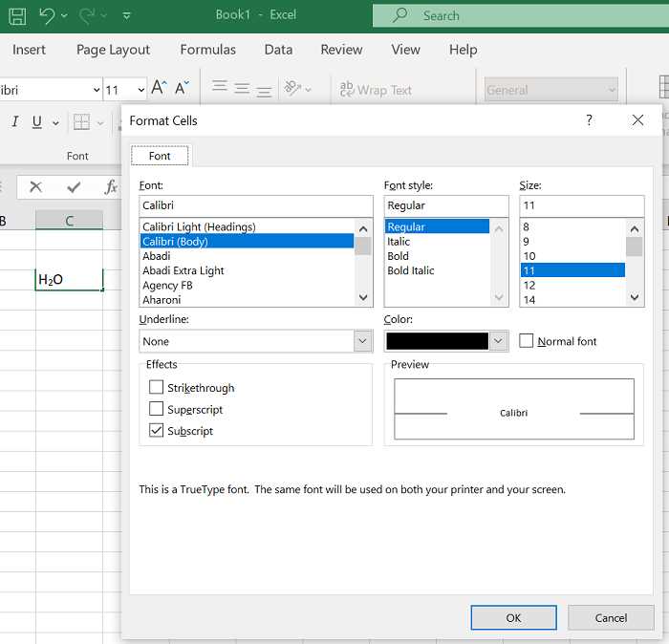Tick the Normal font checkbox
This screenshot has height=644, width=669.
click(x=526, y=341)
